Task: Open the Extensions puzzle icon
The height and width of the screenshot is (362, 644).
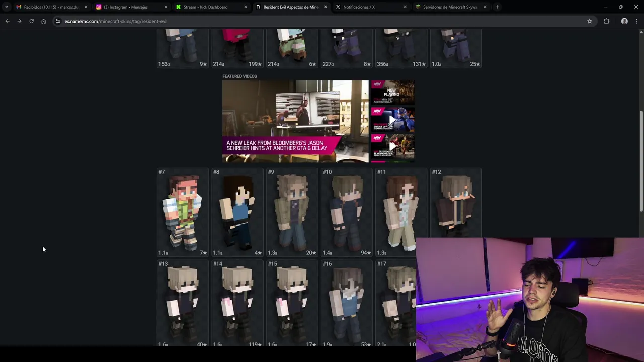Action: click(606, 21)
